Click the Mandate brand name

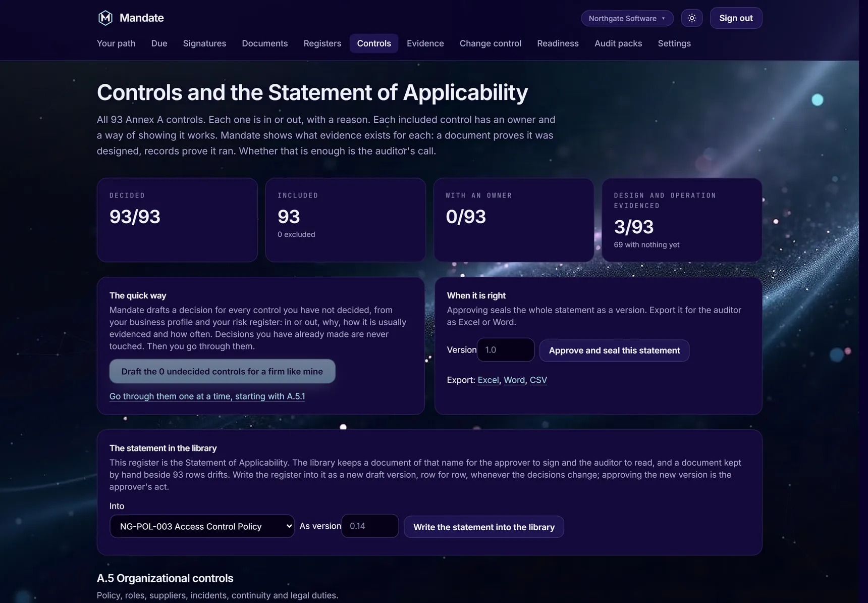click(142, 18)
